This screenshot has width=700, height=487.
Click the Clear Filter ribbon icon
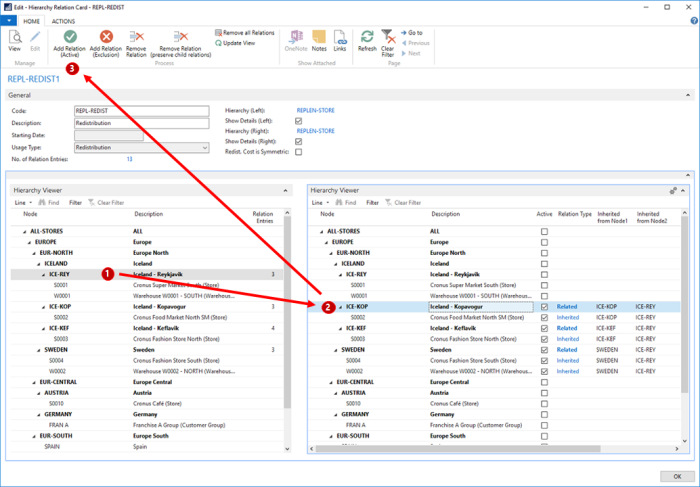click(388, 37)
